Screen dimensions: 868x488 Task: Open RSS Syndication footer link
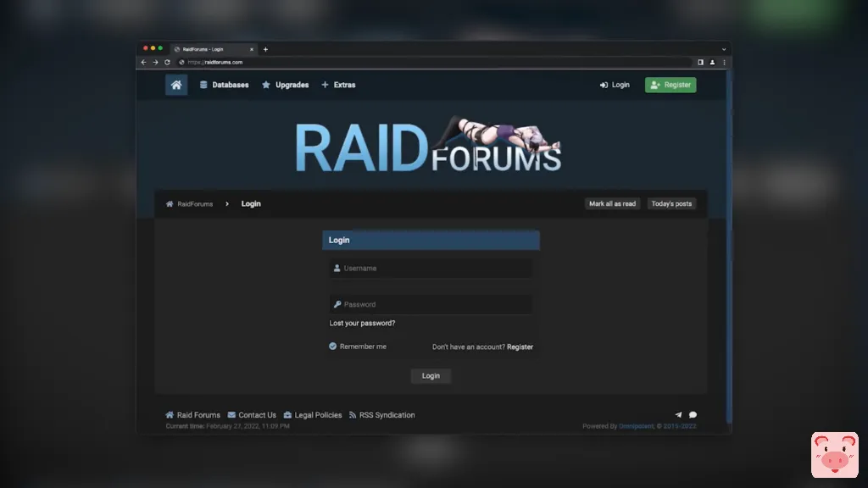[382, 415]
